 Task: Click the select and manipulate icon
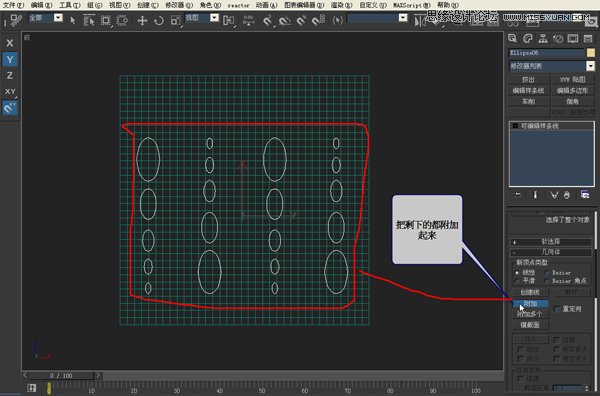coord(248,20)
